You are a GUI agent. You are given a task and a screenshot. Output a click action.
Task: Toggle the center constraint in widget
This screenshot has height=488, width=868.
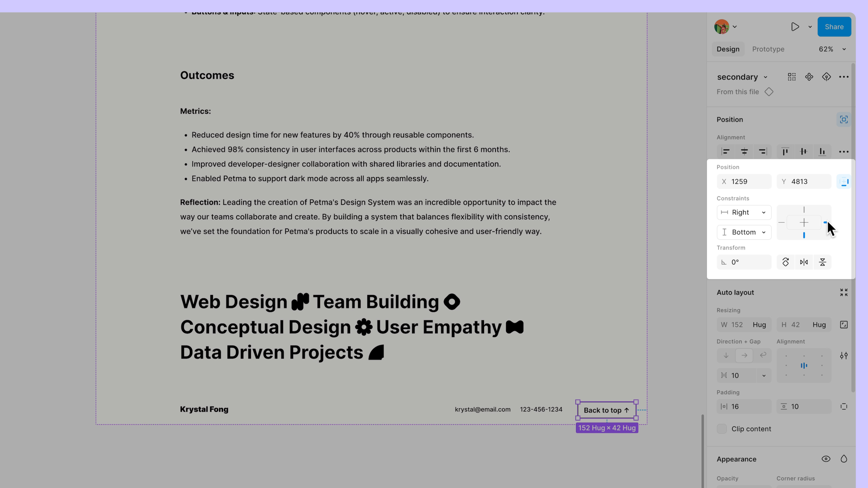(x=804, y=223)
